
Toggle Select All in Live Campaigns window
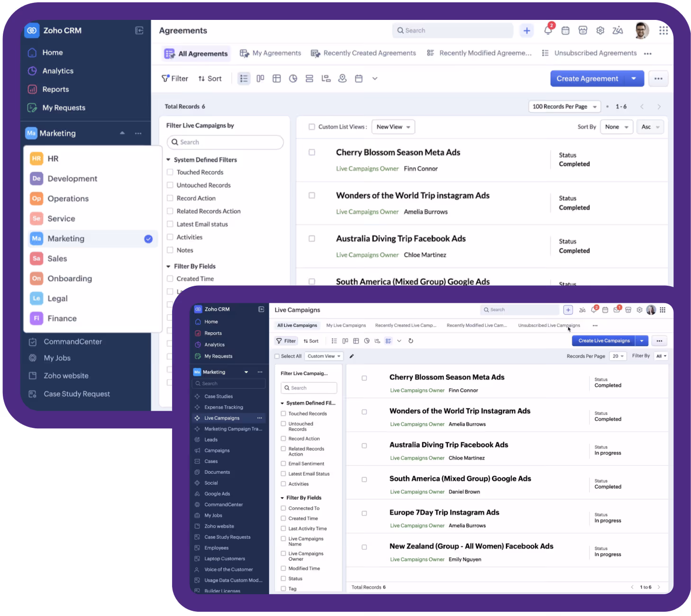click(x=277, y=356)
